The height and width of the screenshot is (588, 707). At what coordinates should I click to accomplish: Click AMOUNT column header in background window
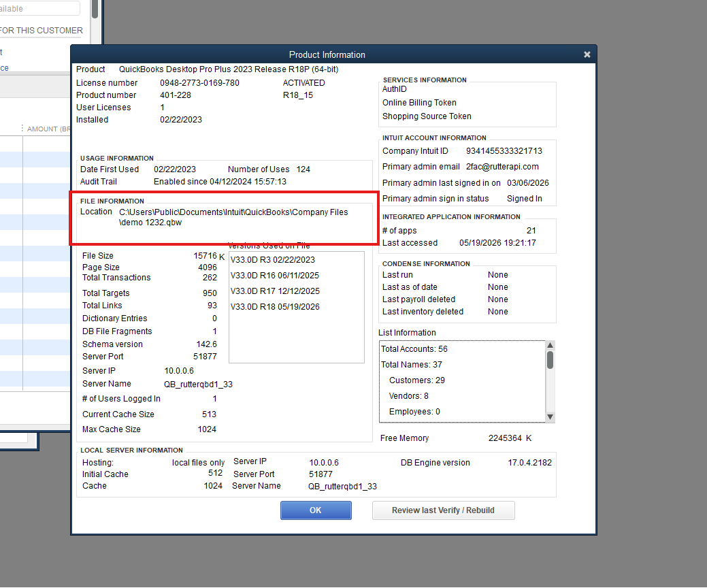point(48,129)
